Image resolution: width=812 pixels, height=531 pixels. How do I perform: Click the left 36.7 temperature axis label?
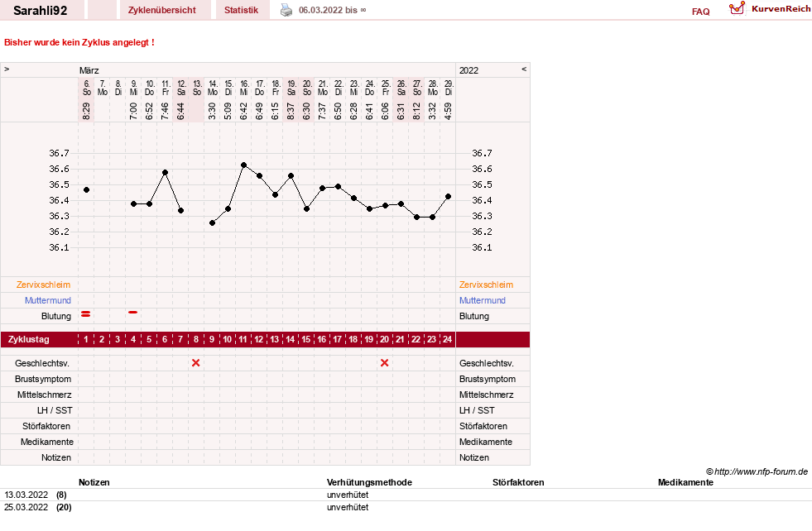point(59,153)
